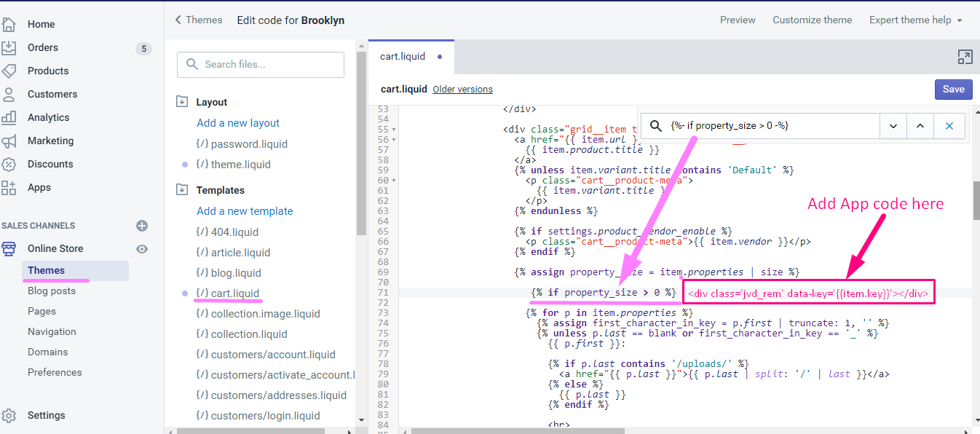
Task: Open Home in the admin sidebar
Action: pos(41,24)
